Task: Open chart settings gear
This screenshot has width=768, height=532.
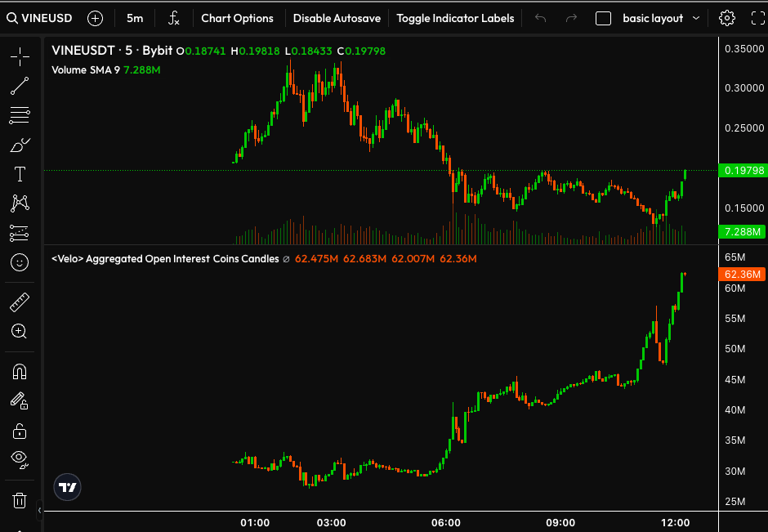Action: pos(727,19)
